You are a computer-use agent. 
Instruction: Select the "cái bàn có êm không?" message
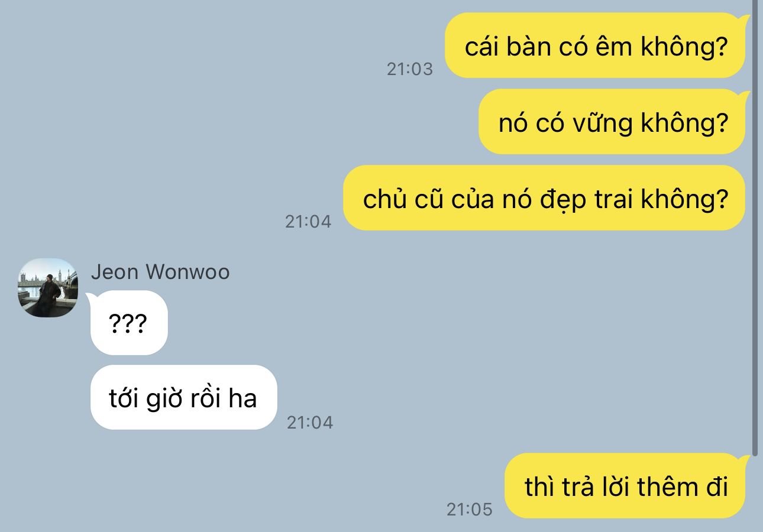[x=596, y=46]
